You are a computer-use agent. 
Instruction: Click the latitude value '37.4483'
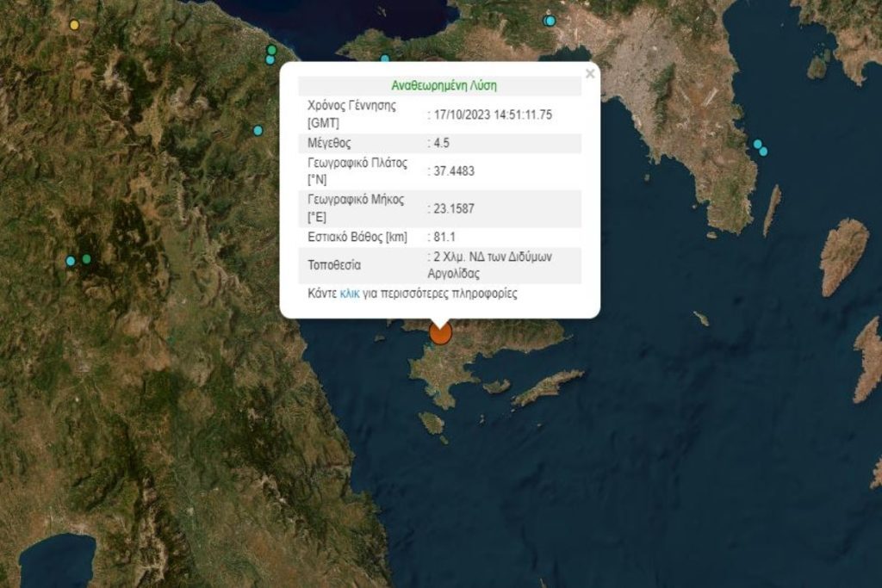pyautogui.click(x=454, y=171)
